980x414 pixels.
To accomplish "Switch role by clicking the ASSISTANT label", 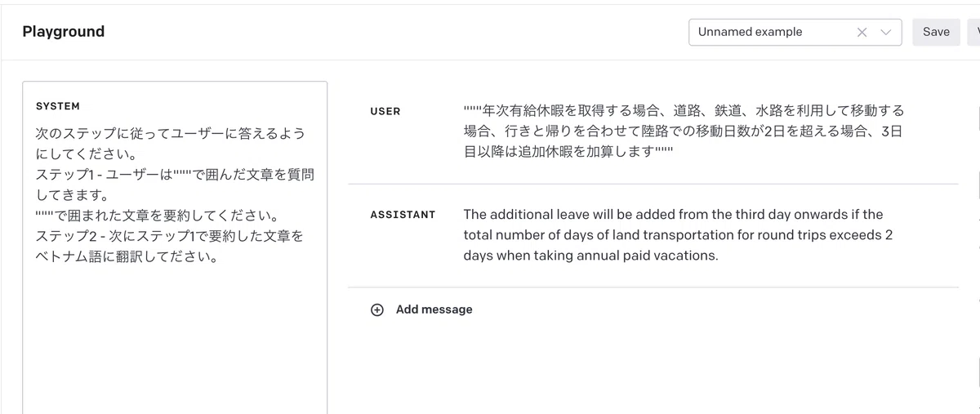I will [x=403, y=215].
